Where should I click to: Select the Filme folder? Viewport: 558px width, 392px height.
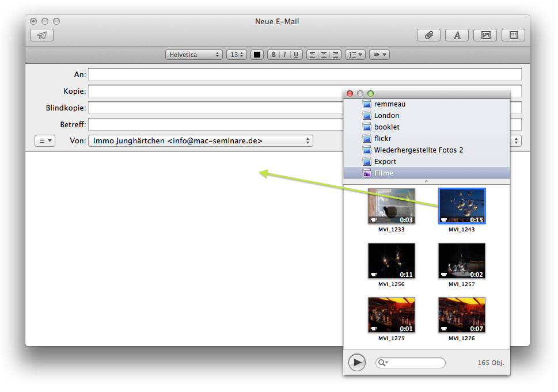pos(426,173)
